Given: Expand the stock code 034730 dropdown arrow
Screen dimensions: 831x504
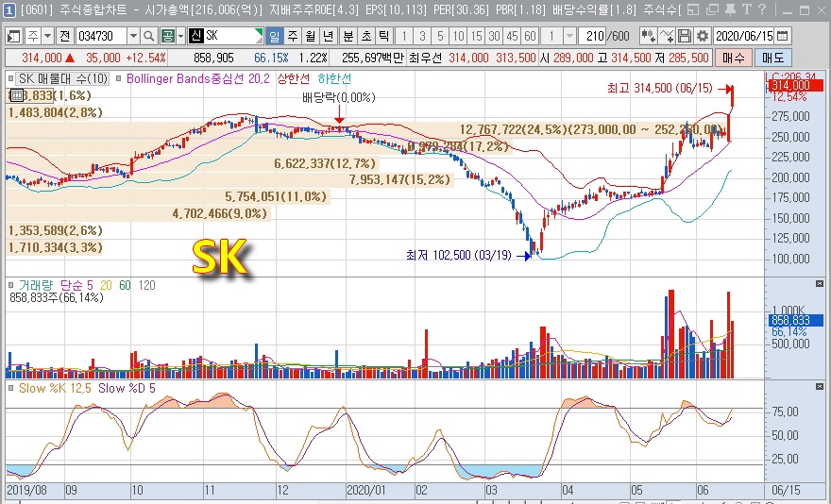Looking at the screenshot, I should pyautogui.click(x=133, y=36).
